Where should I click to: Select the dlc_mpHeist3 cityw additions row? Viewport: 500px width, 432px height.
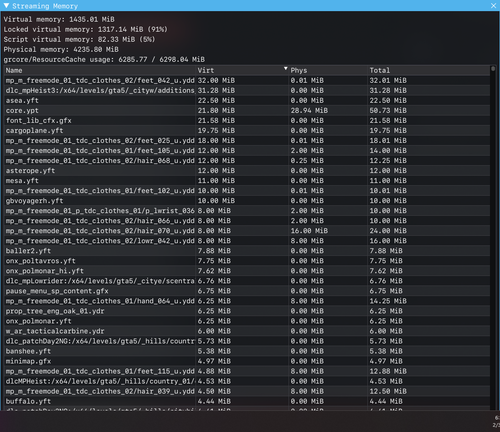tap(247, 90)
